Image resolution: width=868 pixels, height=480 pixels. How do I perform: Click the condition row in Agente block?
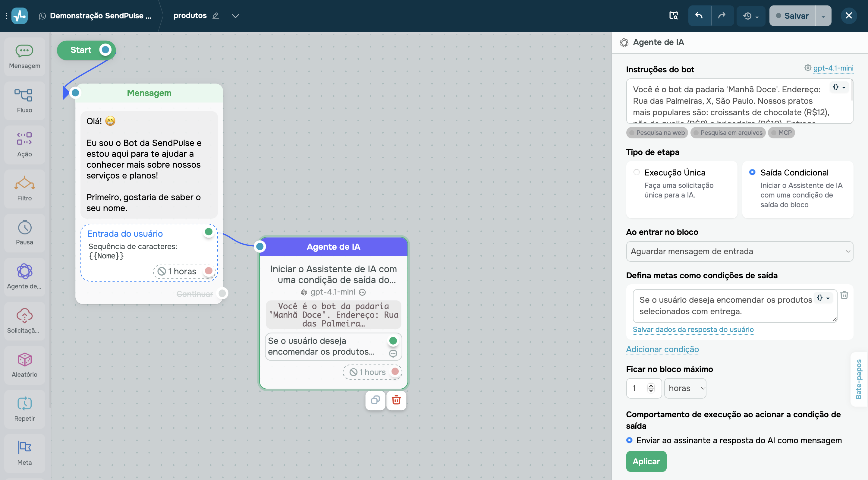pos(333,346)
